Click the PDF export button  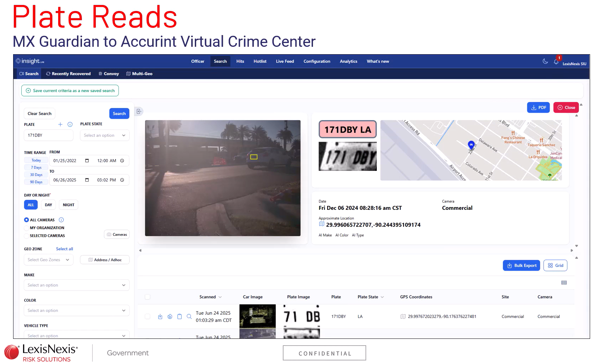pyautogui.click(x=538, y=107)
